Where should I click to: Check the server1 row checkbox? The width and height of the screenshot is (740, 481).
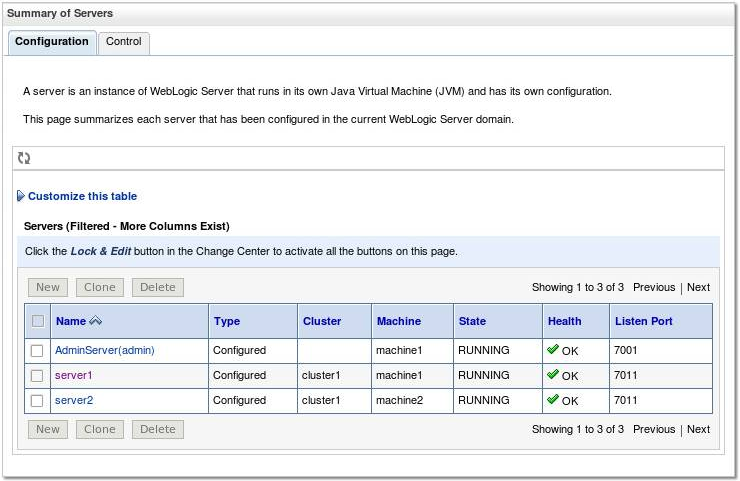pos(37,376)
